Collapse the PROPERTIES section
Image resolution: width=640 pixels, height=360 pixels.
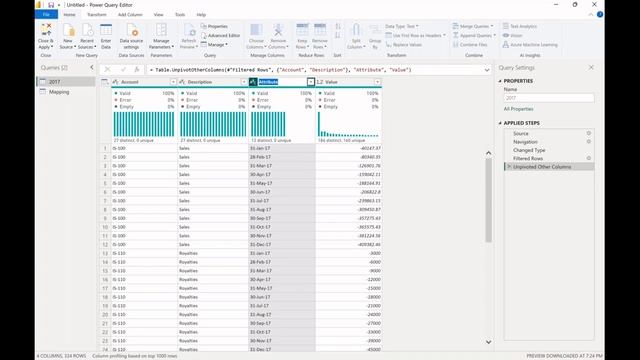[500, 81]
